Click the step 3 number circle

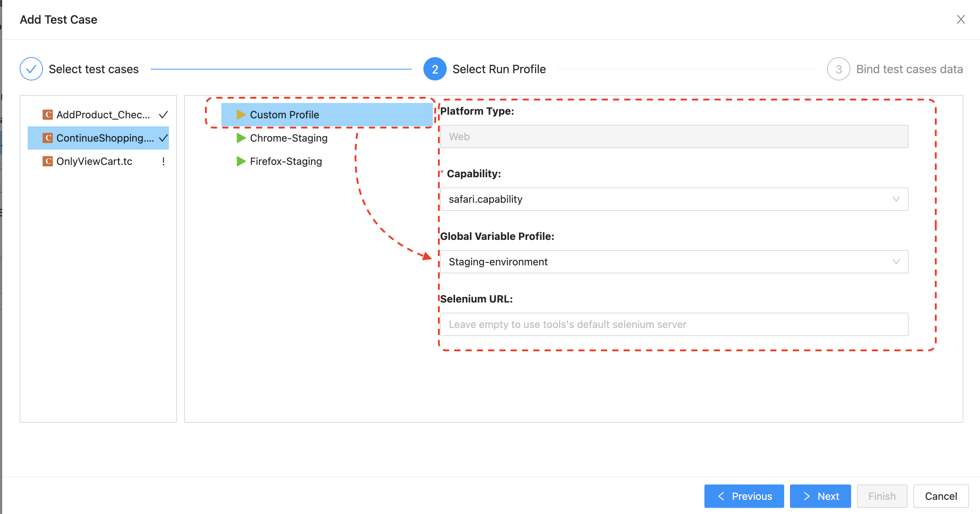point(838,69)
